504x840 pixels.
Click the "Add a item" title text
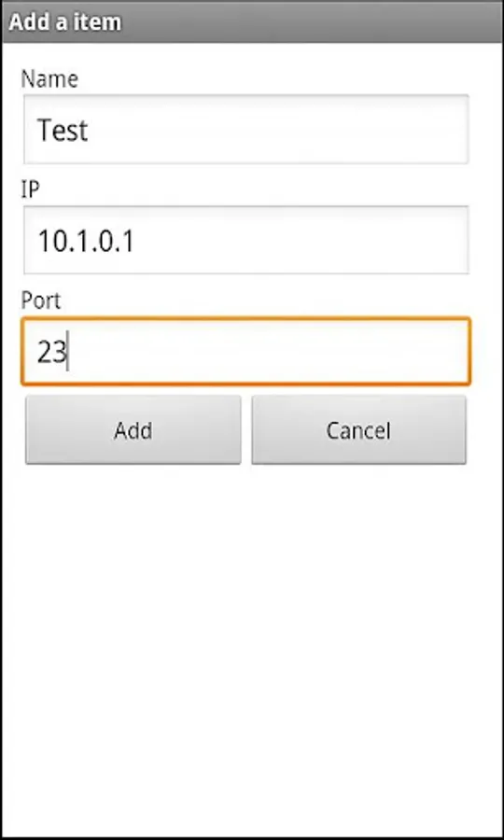pyautogui.click(x=65, y=22)
